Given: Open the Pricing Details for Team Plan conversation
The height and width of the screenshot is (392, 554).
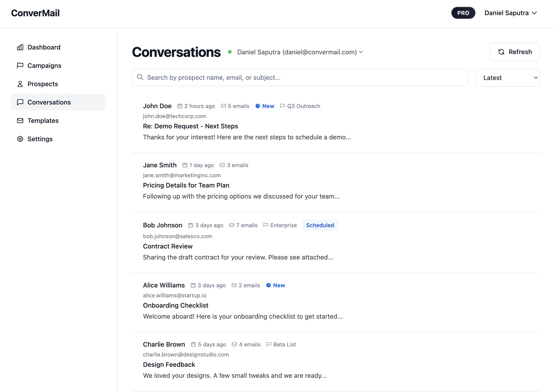Looking at the screenshot, I should click(x=186, y=185).
